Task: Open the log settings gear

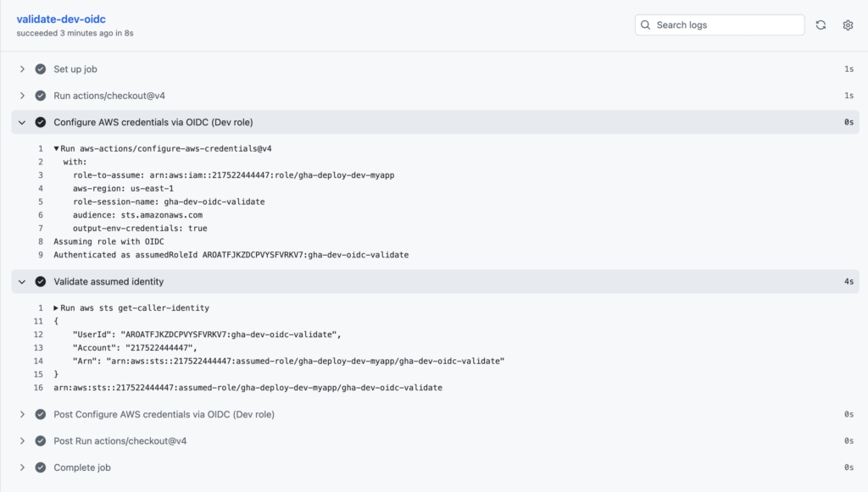Action: [848, 25]
